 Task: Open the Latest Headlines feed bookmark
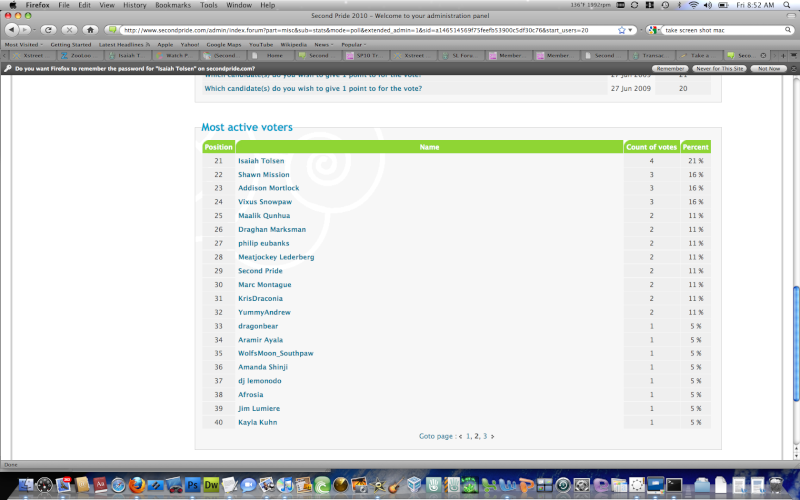point(124,44)
